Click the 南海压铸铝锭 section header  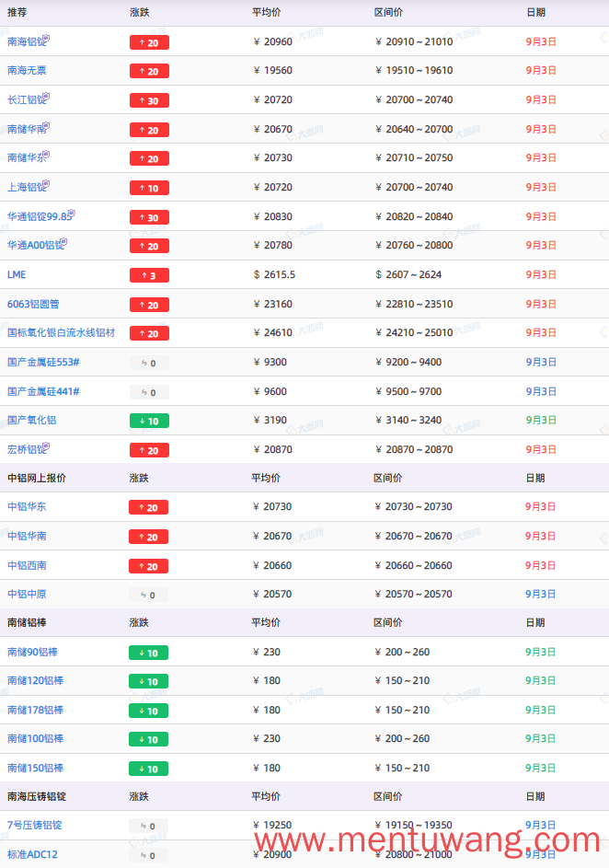point(37,796)
